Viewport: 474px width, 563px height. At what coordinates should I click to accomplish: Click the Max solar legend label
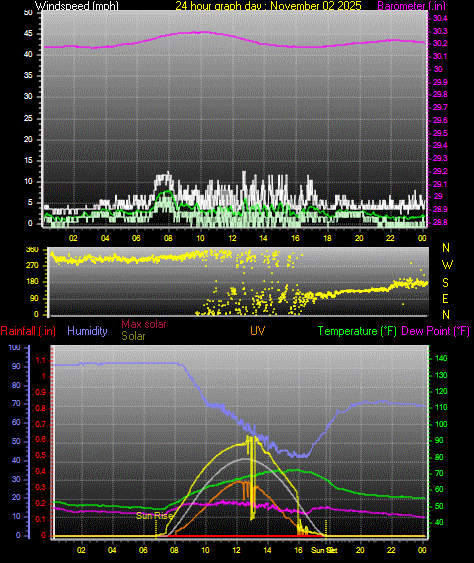144,324
